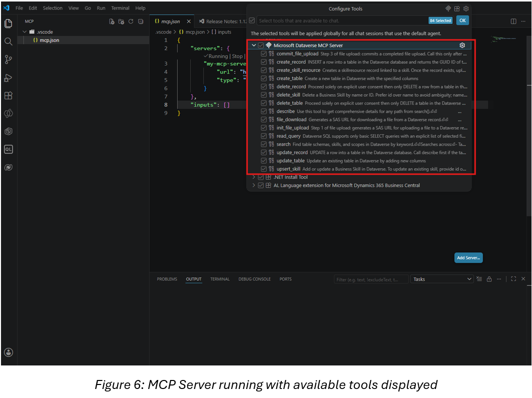This screenshot has width=532, height=398.
Task: Open the Release Notes editor tab
Action: [222, 22]
